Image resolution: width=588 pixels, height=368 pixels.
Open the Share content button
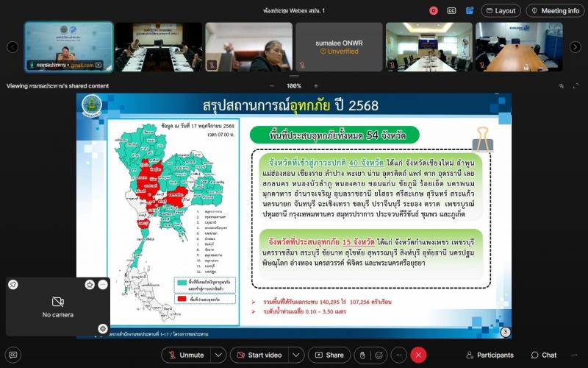(329, 355)
